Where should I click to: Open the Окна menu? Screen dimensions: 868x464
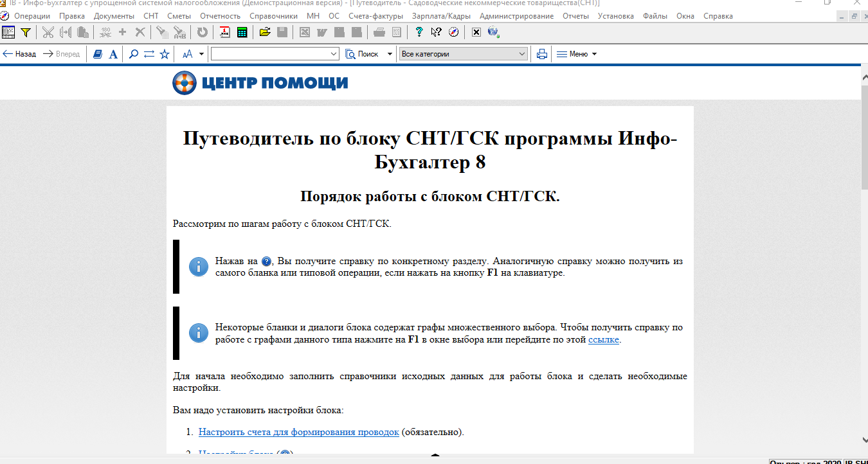tap(685, 16)
